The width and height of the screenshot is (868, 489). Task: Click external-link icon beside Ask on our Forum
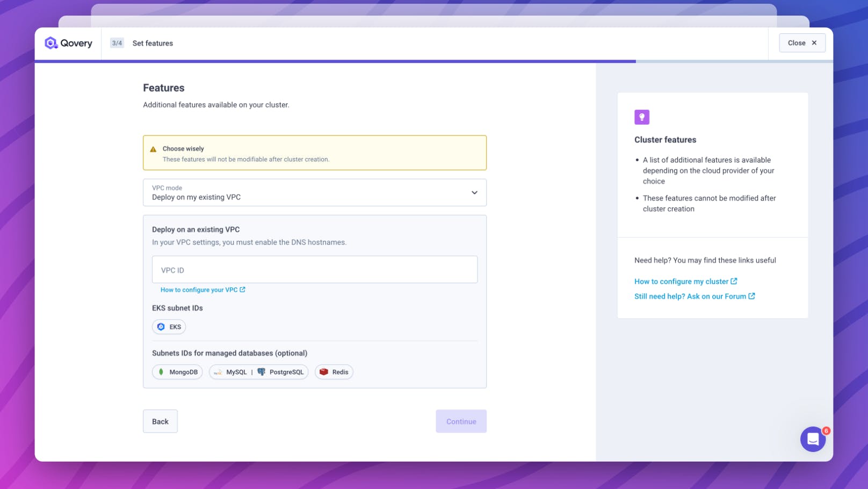[x=752, y=296]
